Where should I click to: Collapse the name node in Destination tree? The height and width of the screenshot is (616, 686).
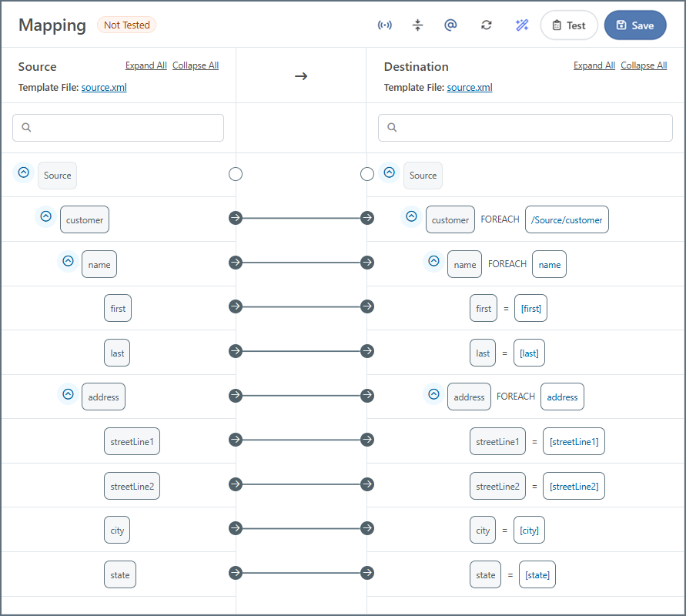point(433,262)
